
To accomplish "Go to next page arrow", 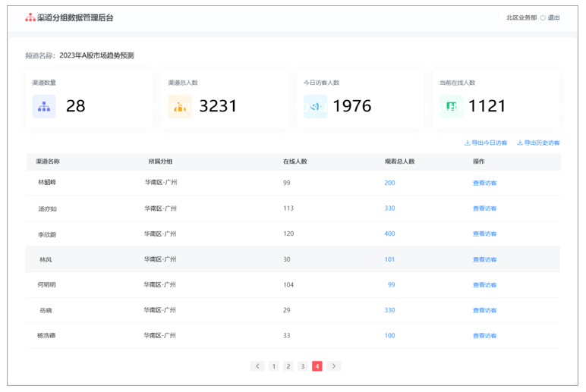I will click(x=334, y=366).
